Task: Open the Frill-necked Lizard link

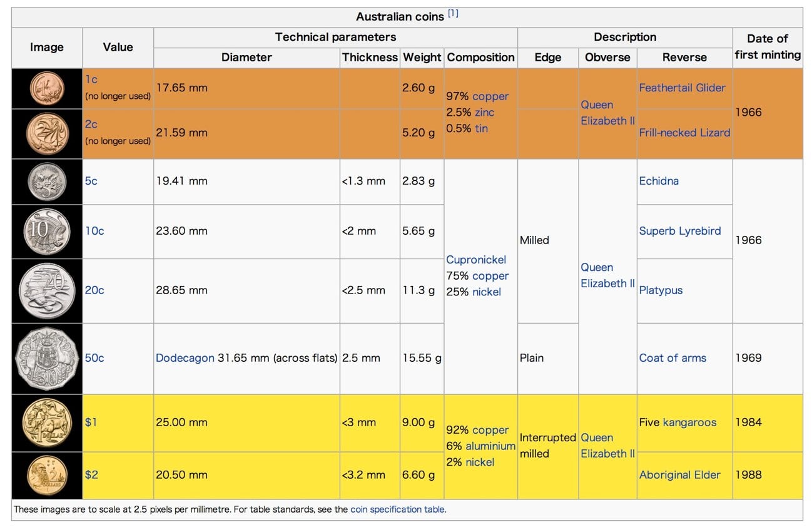Action: coord(684,133)
